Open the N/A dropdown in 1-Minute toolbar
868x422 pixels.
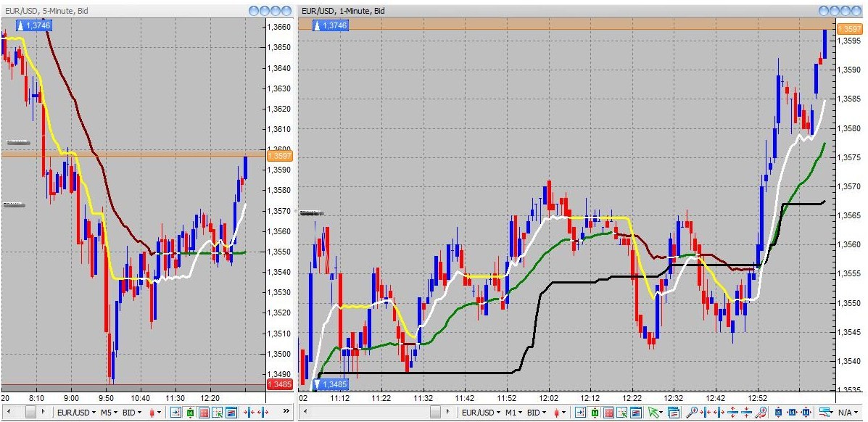click(x=848, y=412)
